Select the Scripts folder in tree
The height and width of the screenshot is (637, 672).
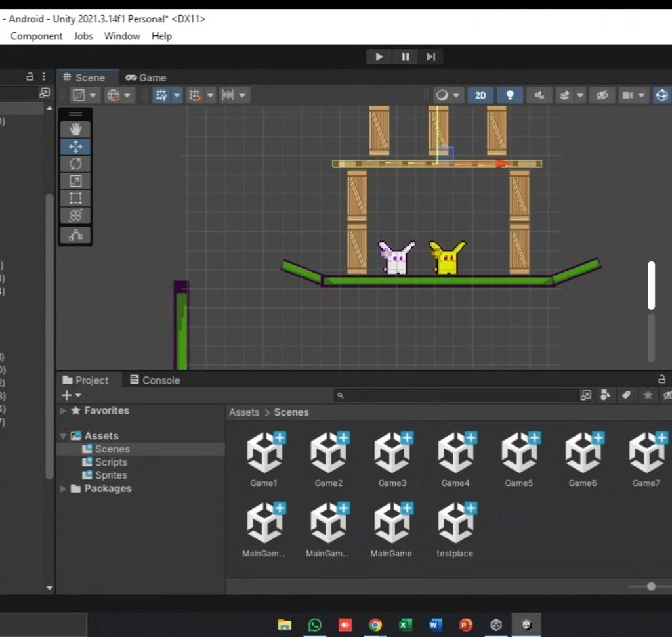(x=140, y=462)
